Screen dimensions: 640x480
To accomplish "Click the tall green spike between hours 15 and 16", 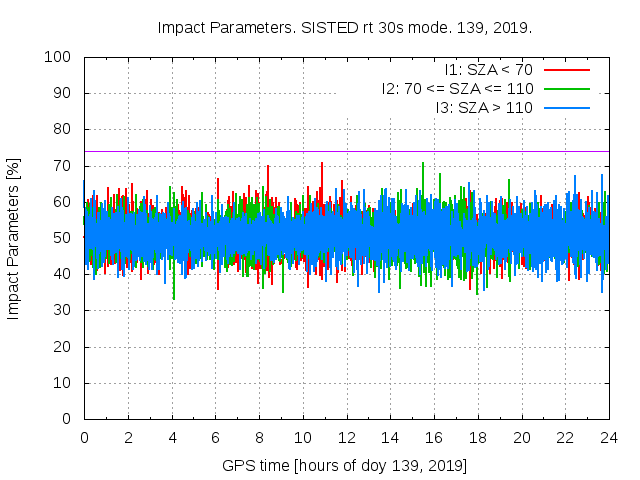I will point(423,165).
